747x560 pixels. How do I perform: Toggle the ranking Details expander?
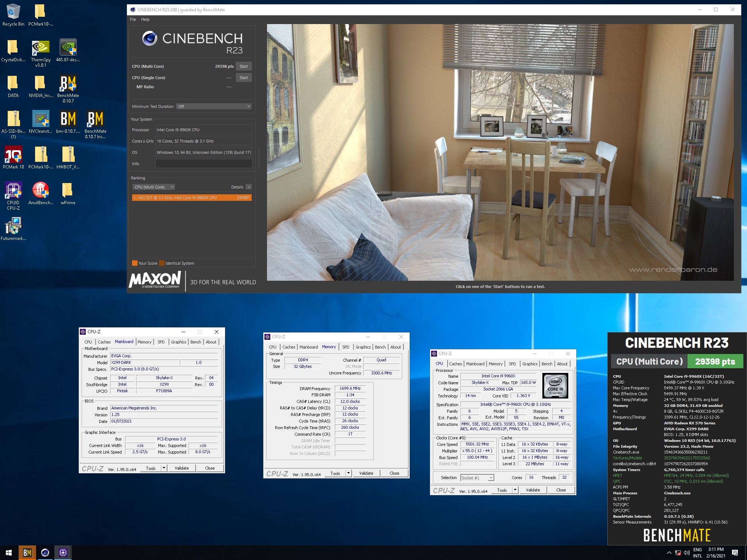[249, 187]
